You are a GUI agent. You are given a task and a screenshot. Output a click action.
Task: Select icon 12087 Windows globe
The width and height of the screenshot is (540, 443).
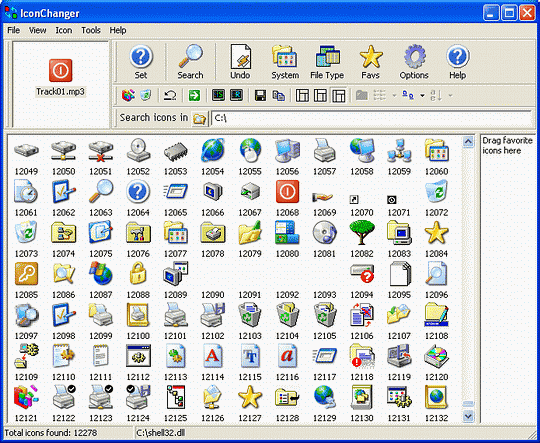point(101,274)
